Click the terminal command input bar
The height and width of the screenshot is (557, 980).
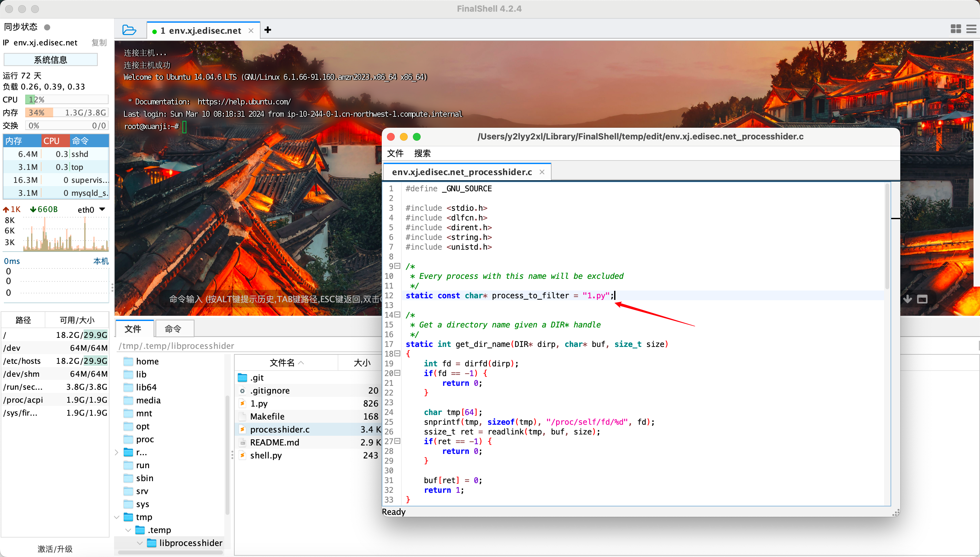(x=275, y=299)
